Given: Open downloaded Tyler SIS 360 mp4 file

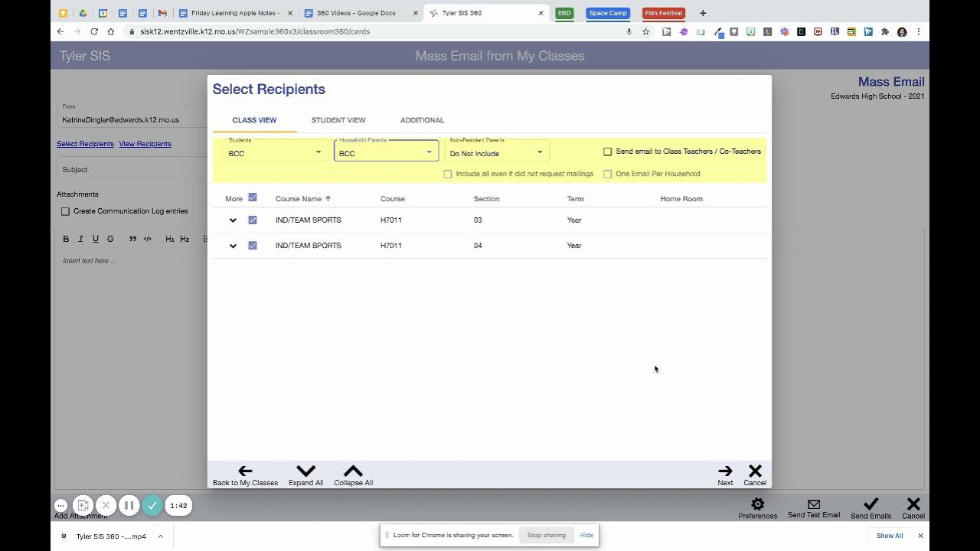Looking at the screenshot, I should click(111, 536).
